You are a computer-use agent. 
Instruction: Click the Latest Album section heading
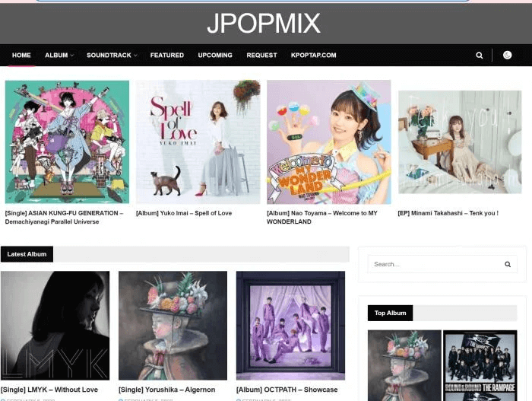click(27, 254)
